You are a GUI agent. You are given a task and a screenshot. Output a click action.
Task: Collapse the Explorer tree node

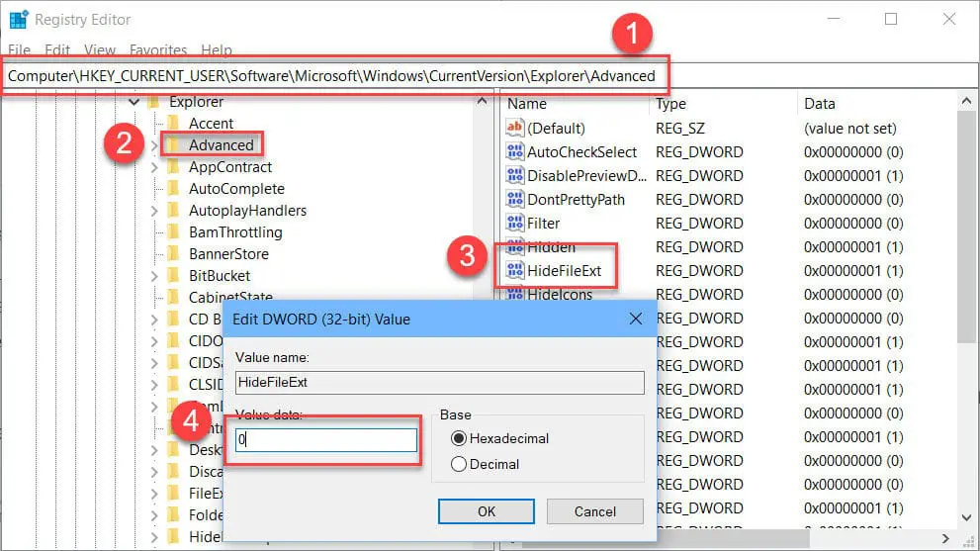[134, 101]
